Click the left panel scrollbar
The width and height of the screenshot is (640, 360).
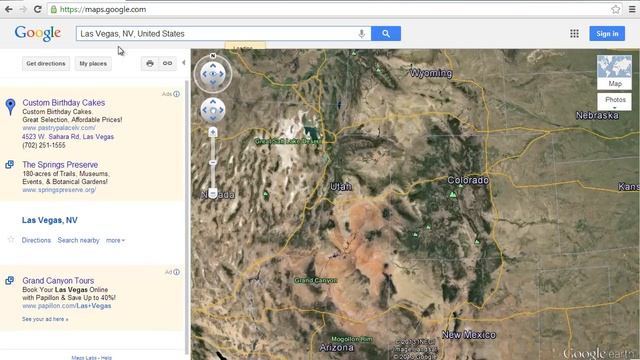click(x=187, y=216)
